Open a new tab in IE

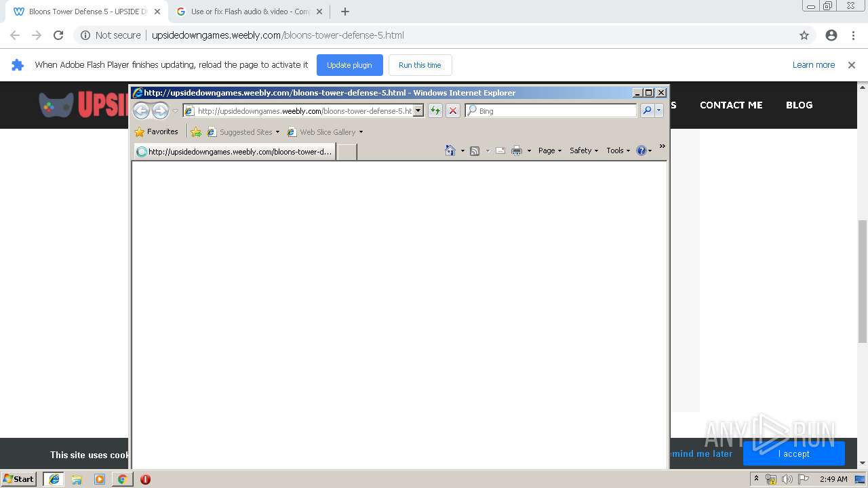point(347,152)
